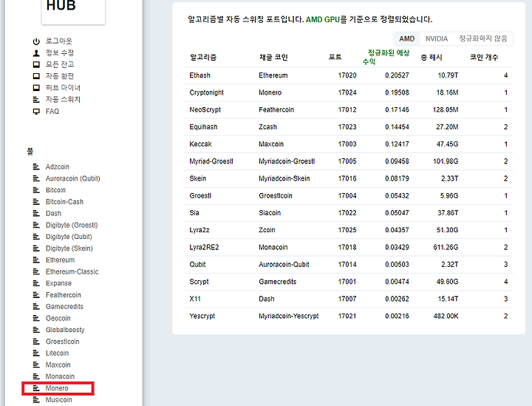The height and width of the screenshot is (406, 532).
Task: Click the Lyra2RE2 algorithm cell
Action: pos(204,247)
